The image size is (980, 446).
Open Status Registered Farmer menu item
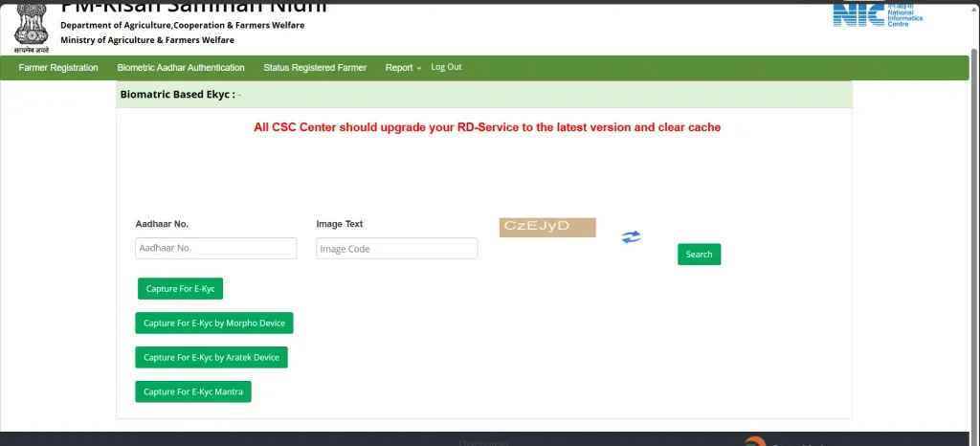pos(315,67)
